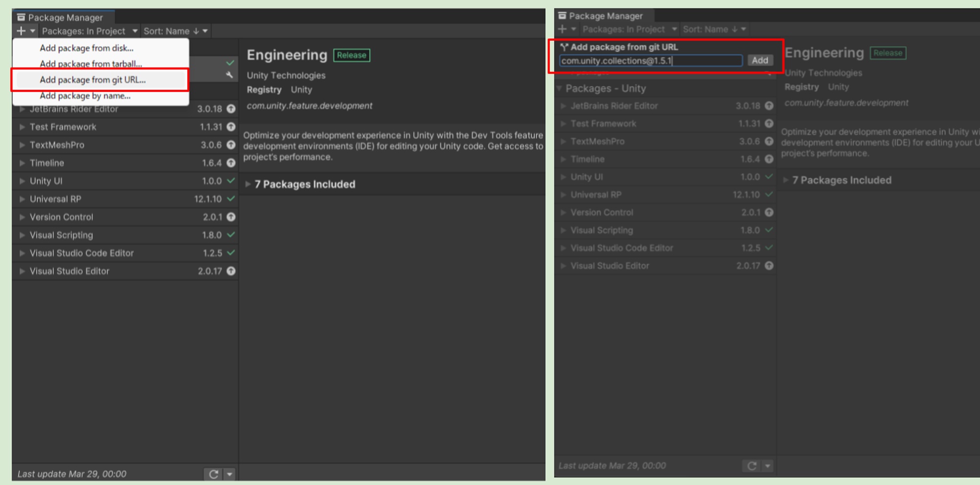
Task: Click the green checkmark next to Visual Scripting 1.8.0 in left list
Action: [x=231, y=235]
